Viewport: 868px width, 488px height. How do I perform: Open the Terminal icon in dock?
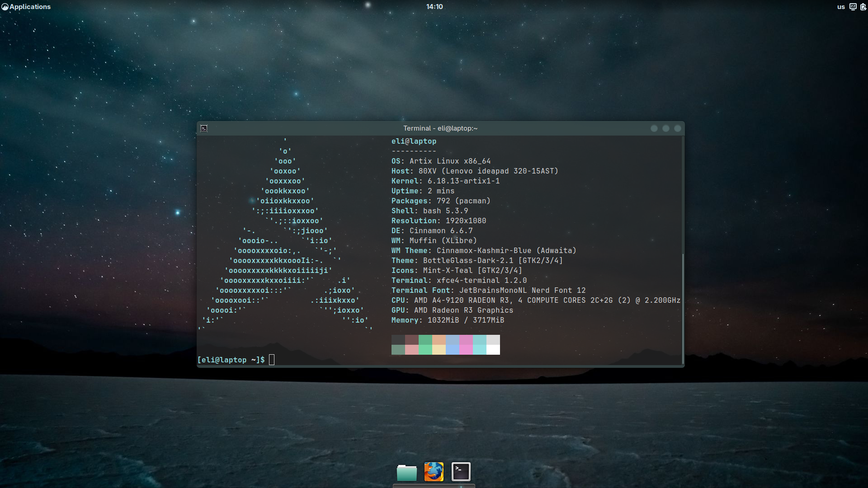(x=461, y=472)
